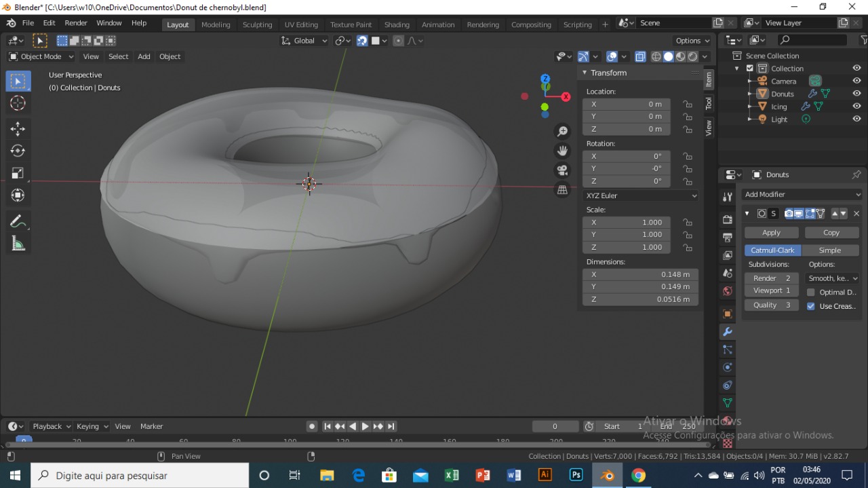The width and height of the screenshot is (868, 488).
Task: Open the Modeling workspace tab
Action: coord(216,24)
